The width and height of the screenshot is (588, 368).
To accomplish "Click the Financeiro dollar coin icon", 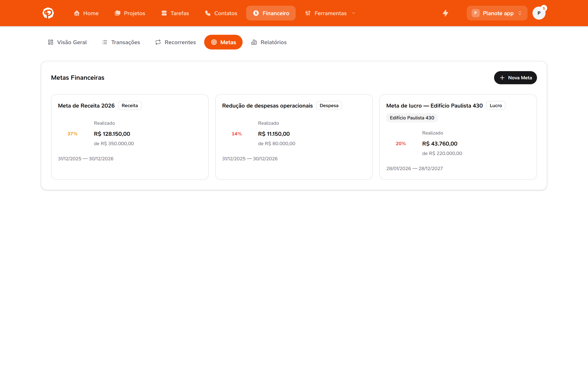I will tap(256, 13).
